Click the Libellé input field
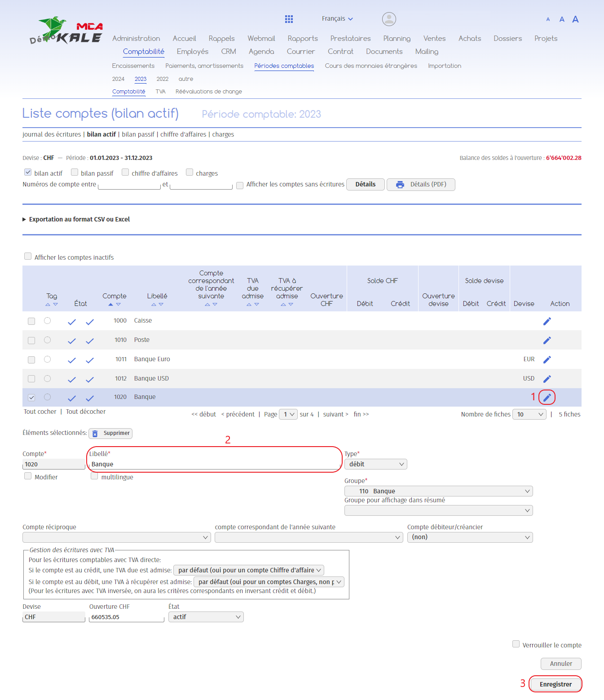This screenshot has height=700, width=604. pos(215,465)
